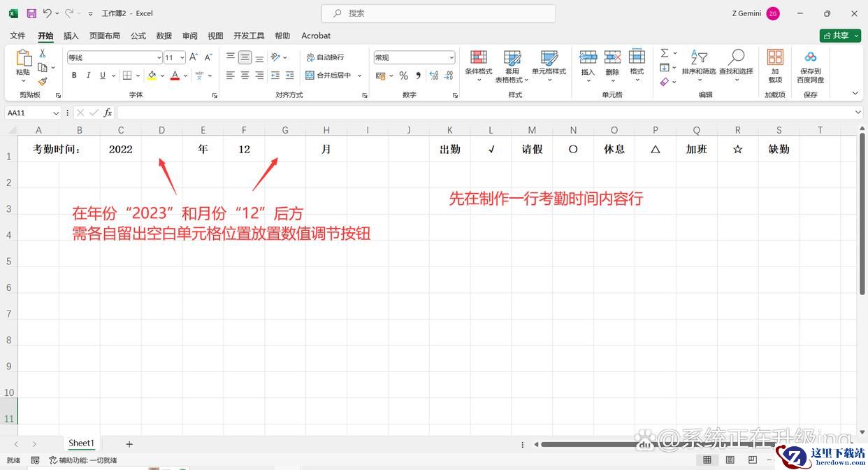Add a new sheet with plus button
This screenshot has width=868, height=470.
(129, 444)
